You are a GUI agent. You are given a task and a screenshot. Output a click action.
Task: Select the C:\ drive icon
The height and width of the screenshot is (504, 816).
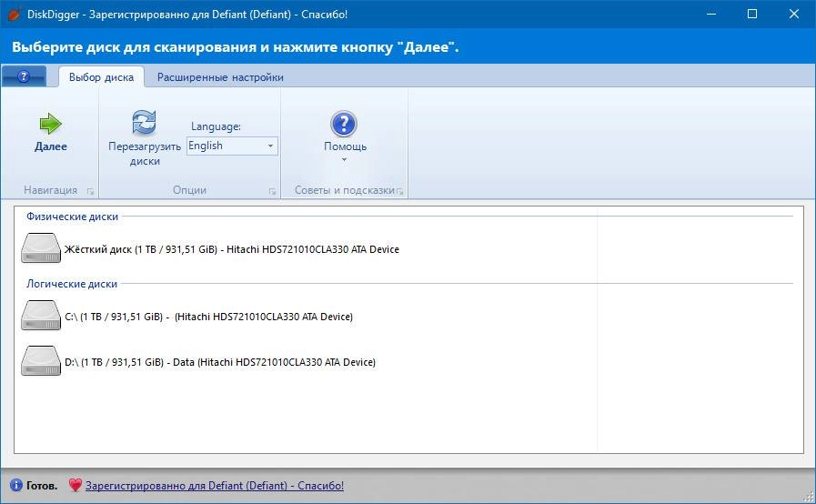[41, 315]
